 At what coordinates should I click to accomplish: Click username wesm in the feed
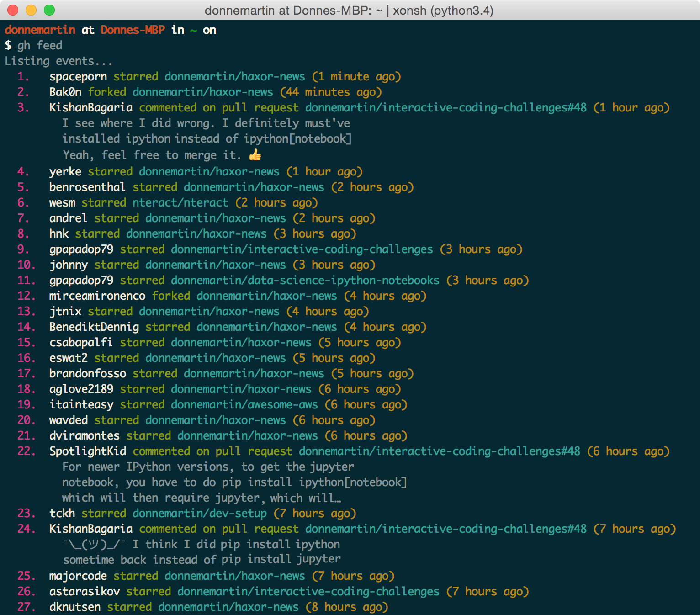tap(62, 202)
